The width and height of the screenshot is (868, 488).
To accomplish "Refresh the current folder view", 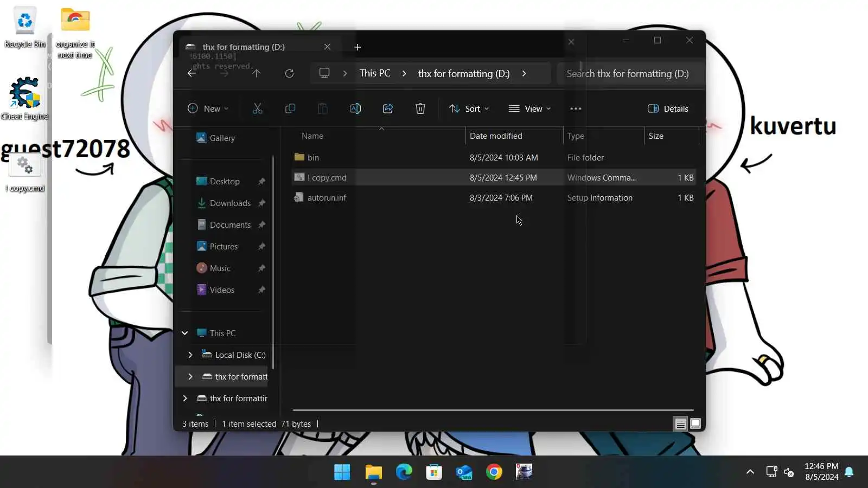I will click(x=289, y=73).
